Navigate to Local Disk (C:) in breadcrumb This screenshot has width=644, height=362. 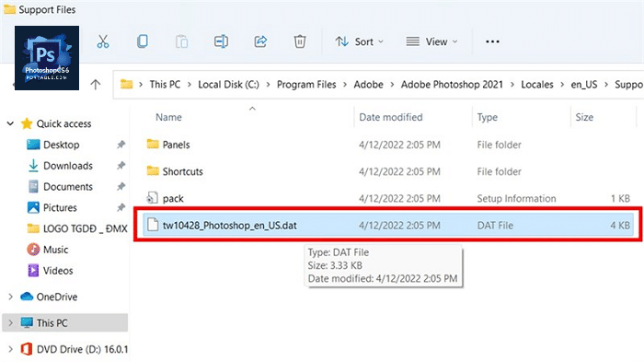228,85
